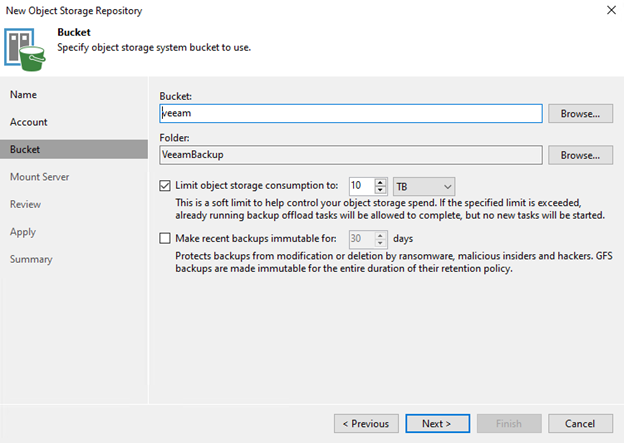This screenshot has height=443, width=624.
Task: Open the Mount Server wizard step
Action: click(39, 177)
